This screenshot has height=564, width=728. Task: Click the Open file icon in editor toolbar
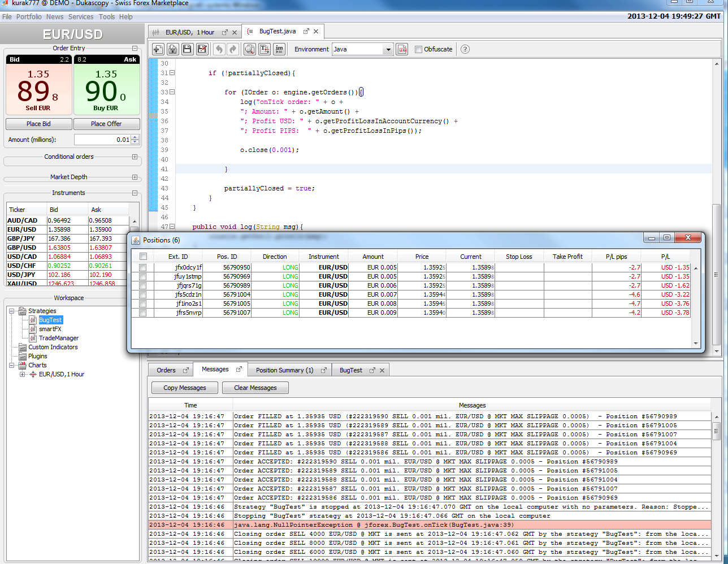click(173, 49)
